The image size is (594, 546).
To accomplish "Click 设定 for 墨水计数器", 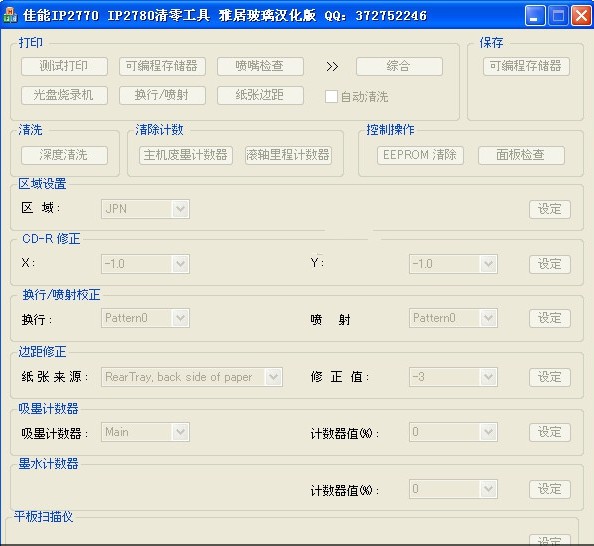I will click(550, 490).
